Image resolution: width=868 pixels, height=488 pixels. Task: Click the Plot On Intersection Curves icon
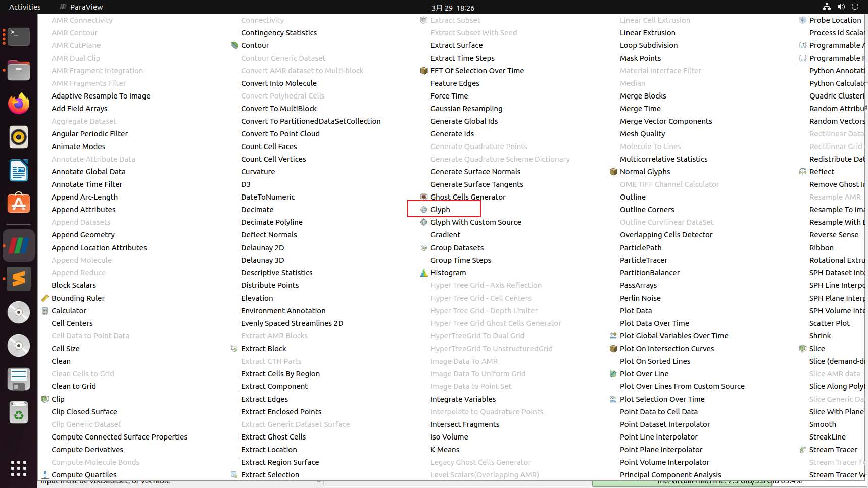click(x=613, y=349)
